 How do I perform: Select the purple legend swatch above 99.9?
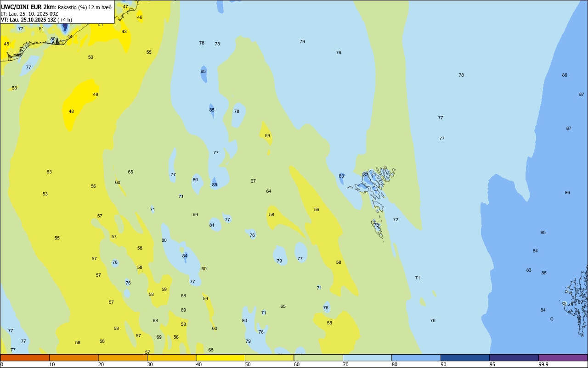coord(563,357)
